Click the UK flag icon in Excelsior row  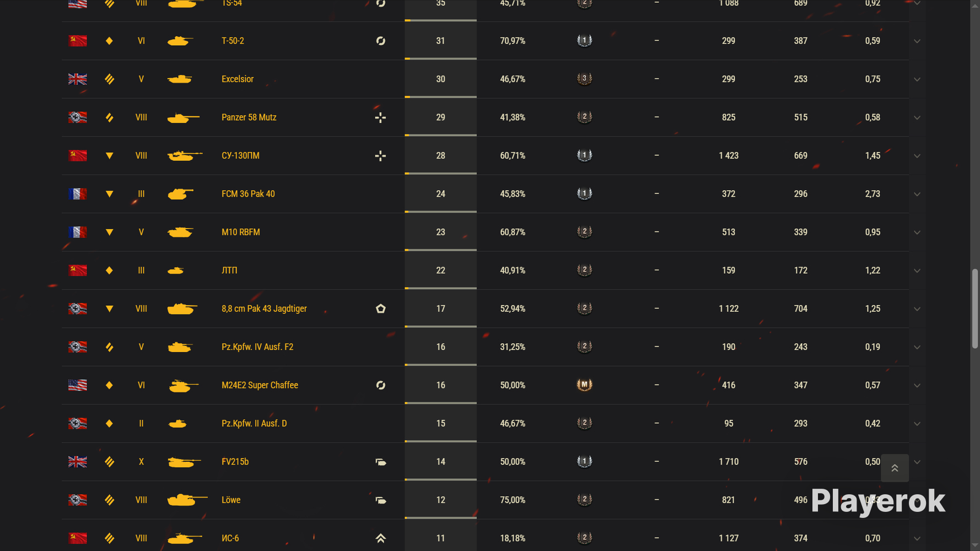tap(78, 79)
